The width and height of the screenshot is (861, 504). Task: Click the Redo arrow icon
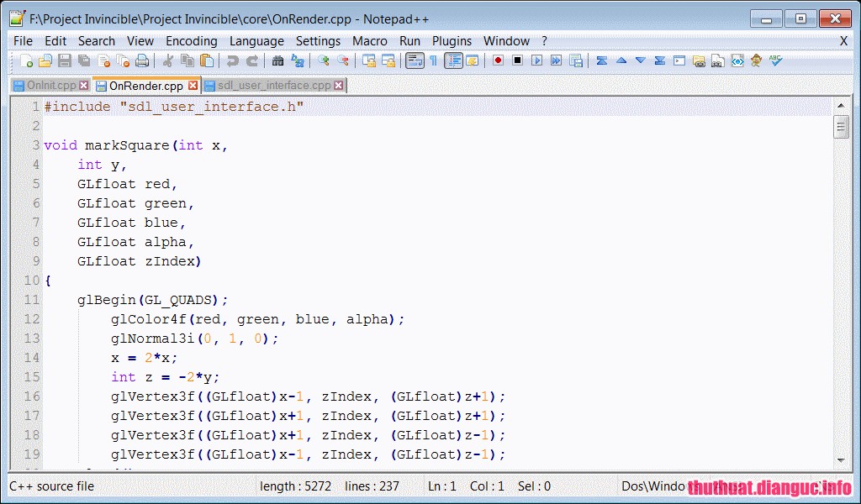(252, 60)
